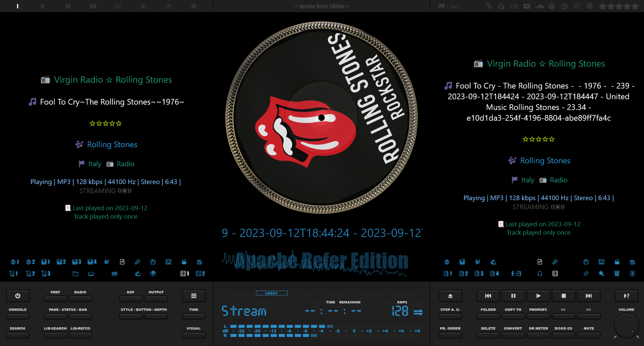Click the power button
This screenshot has width=644, height=346.
coord(18,296)
